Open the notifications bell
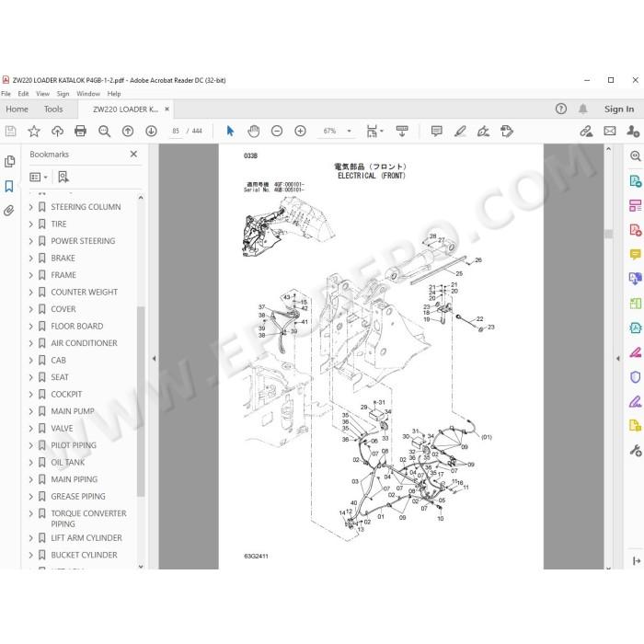644x644 pixels. pyautogui.click(x=582, y=109)
